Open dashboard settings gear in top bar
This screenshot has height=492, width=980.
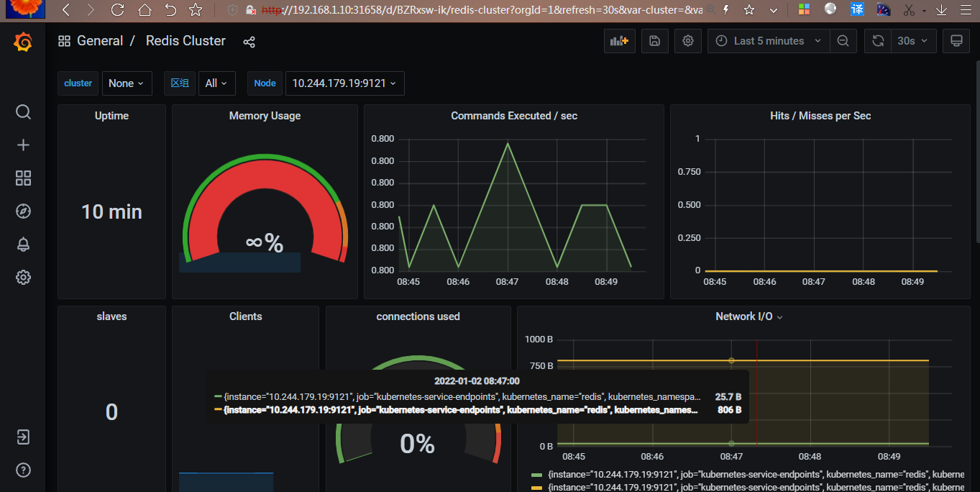coord(688,41)
